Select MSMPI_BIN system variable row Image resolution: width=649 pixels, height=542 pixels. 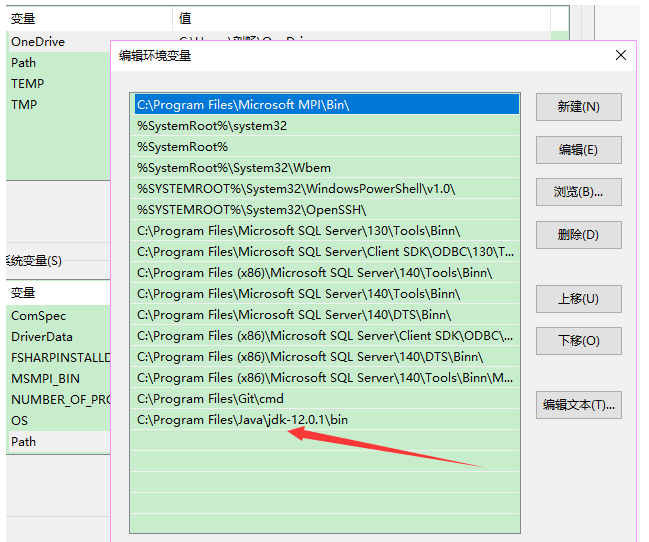59,378
